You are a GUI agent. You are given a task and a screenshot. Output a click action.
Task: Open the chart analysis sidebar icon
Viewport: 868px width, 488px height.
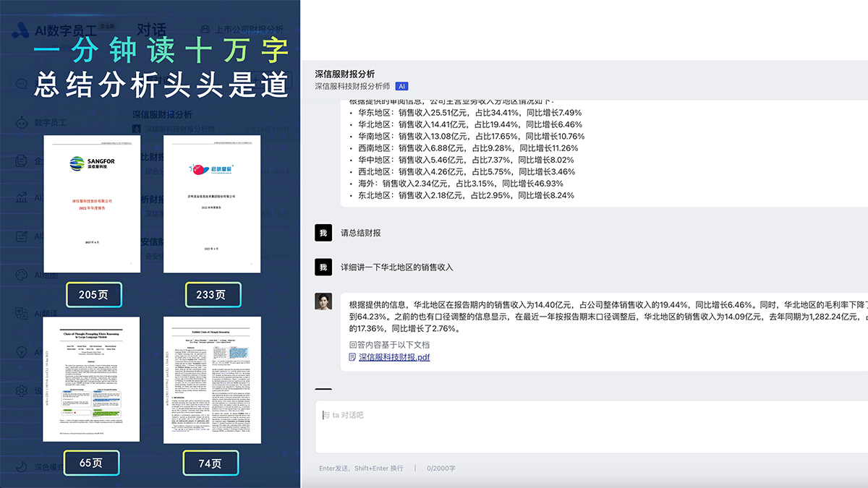point(21,198)
